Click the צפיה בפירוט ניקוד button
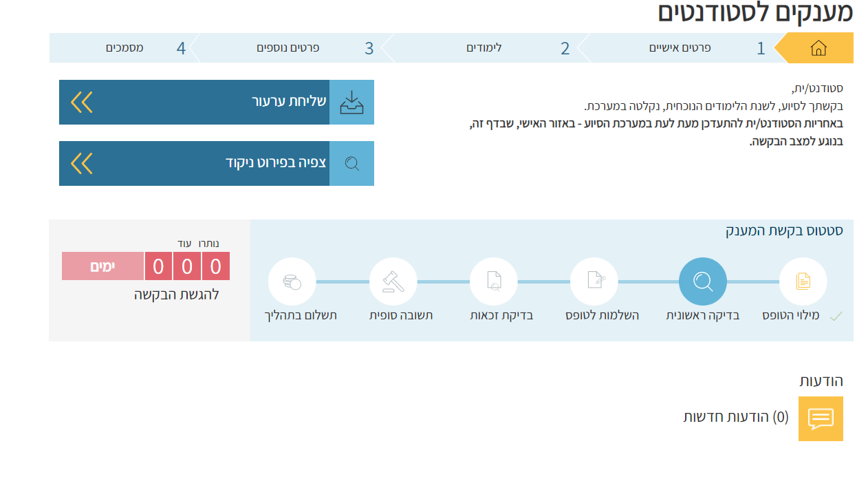The width and height of the screenshot is (868, 479). coord(217,163)
